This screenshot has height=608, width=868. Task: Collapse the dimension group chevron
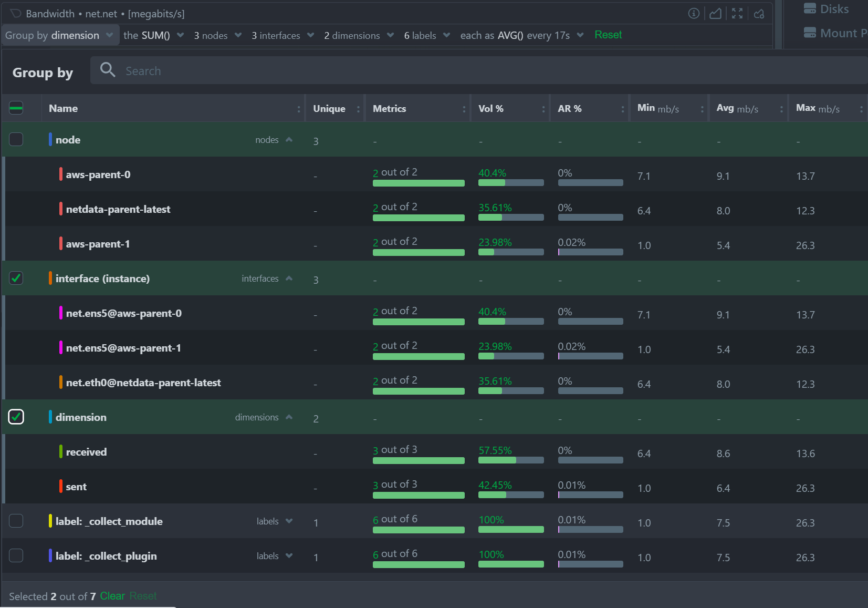coord(289,417)
